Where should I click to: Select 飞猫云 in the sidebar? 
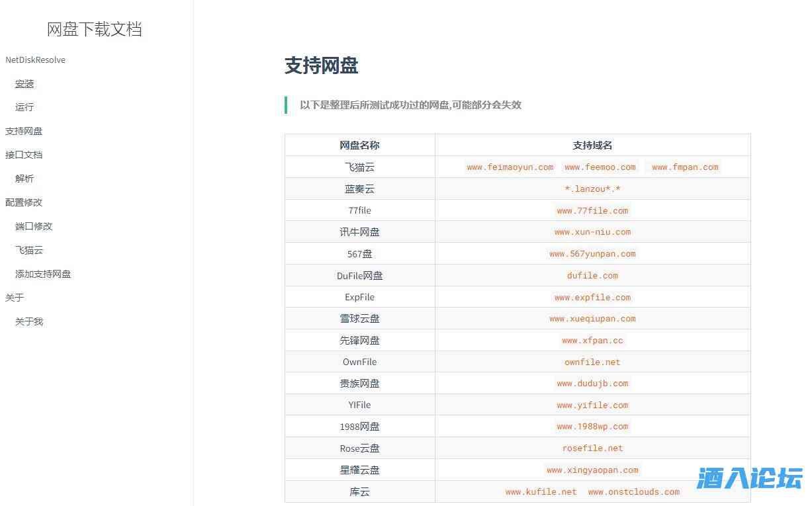click(28, 250)
